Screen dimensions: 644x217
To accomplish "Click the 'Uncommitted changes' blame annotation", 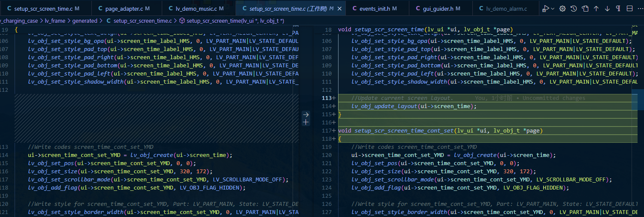I will (x=554, y=98).
